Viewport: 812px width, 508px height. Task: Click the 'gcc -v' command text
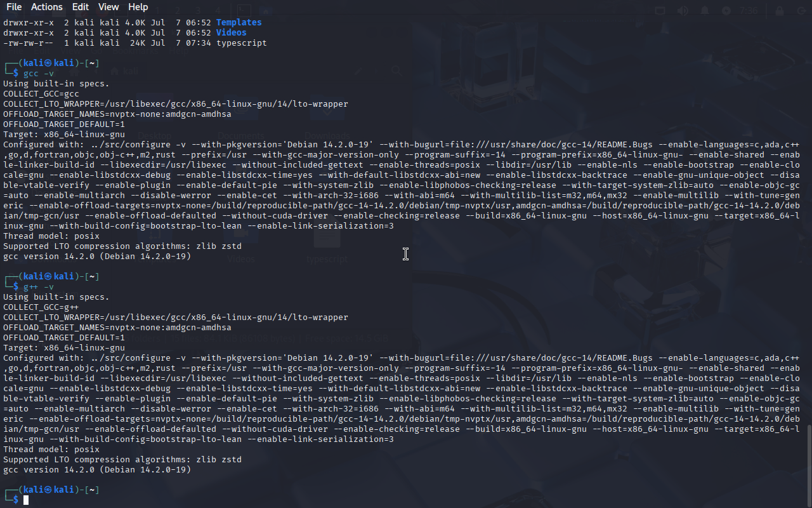click(x=39, y=73)
